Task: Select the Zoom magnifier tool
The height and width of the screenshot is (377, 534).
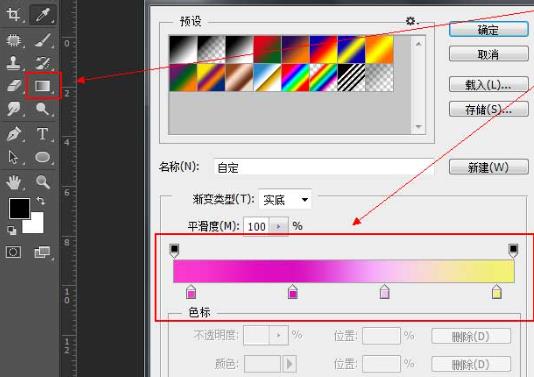Action: pyautogui.click(x=43, y=182)
